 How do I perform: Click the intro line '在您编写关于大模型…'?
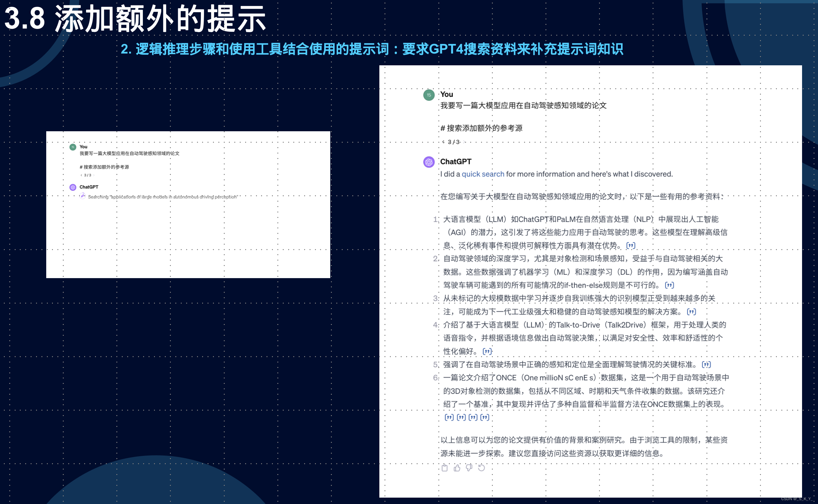coord(582,197)
